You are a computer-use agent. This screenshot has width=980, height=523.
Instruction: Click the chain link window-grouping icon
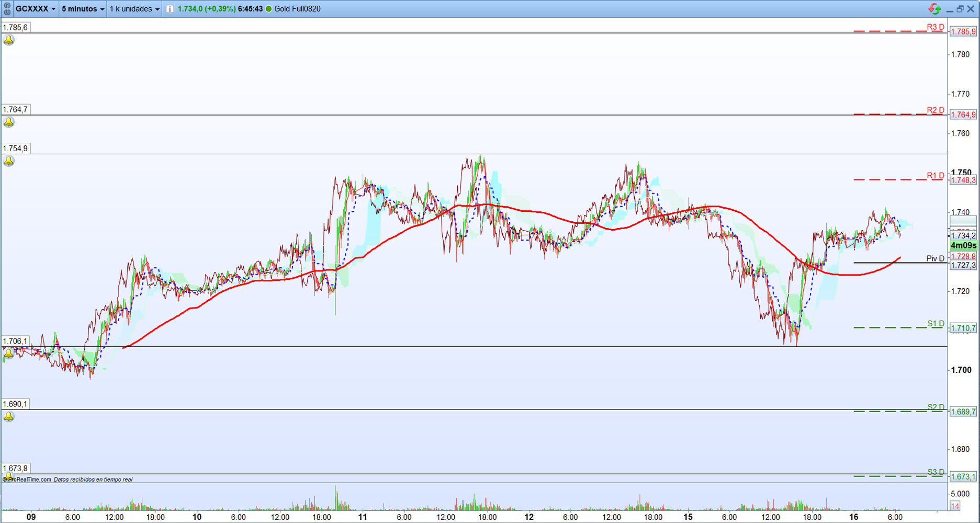coord(7,9)
